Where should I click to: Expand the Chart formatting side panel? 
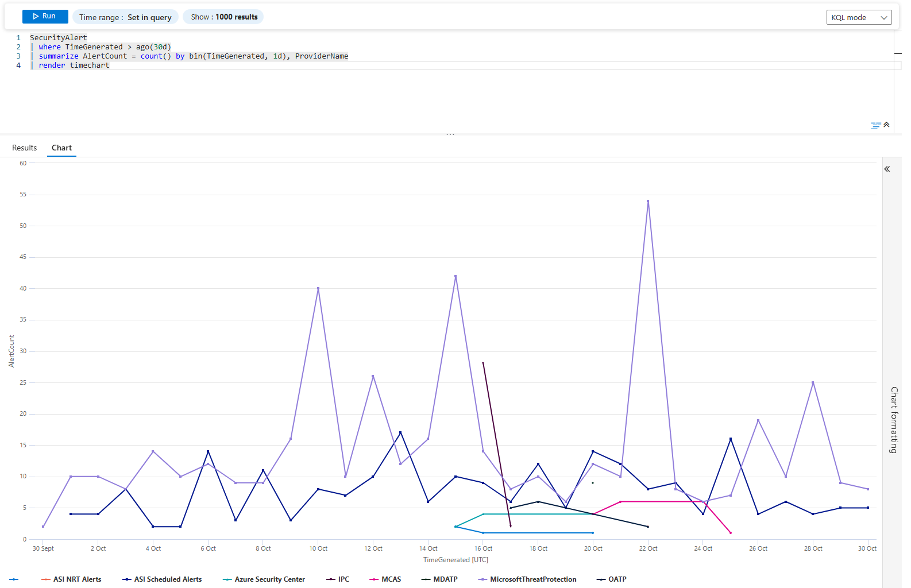(x=887, y=169)
